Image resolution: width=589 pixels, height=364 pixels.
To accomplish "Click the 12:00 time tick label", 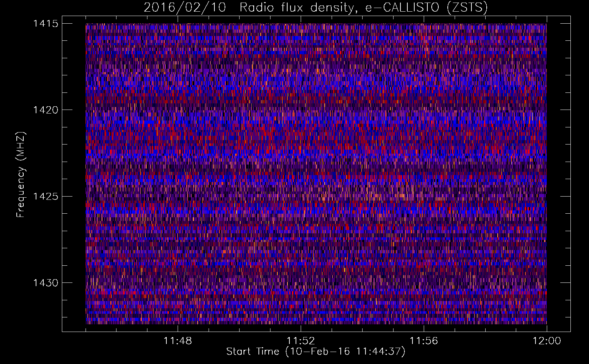I will pyautogui.click(x=547, y=341).
